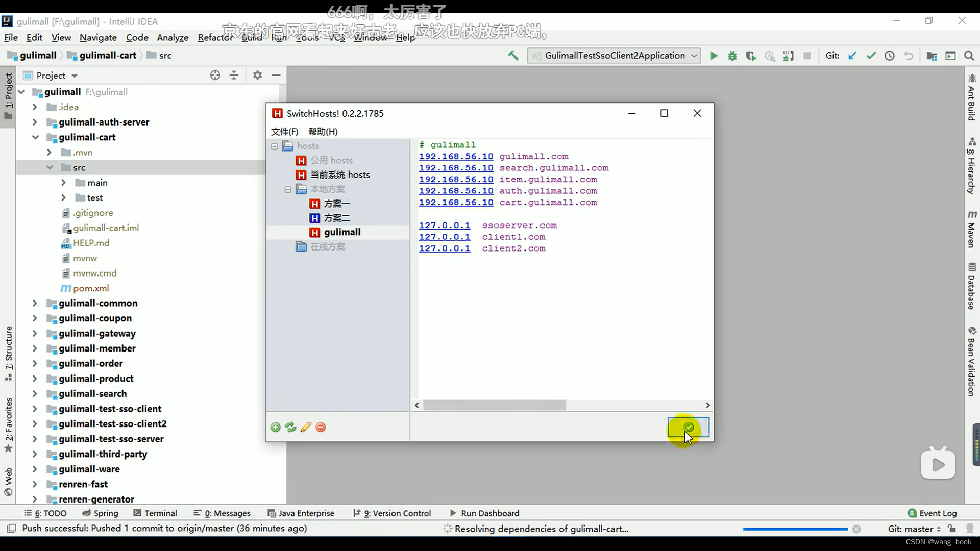
Task: Commit changes with Git green checkmark
Action: point(871,56)
